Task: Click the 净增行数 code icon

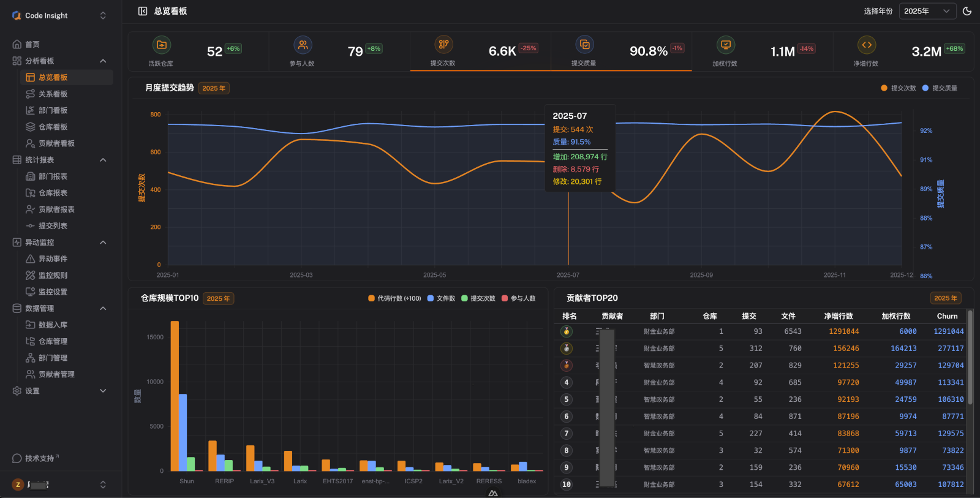Action: 867,45
